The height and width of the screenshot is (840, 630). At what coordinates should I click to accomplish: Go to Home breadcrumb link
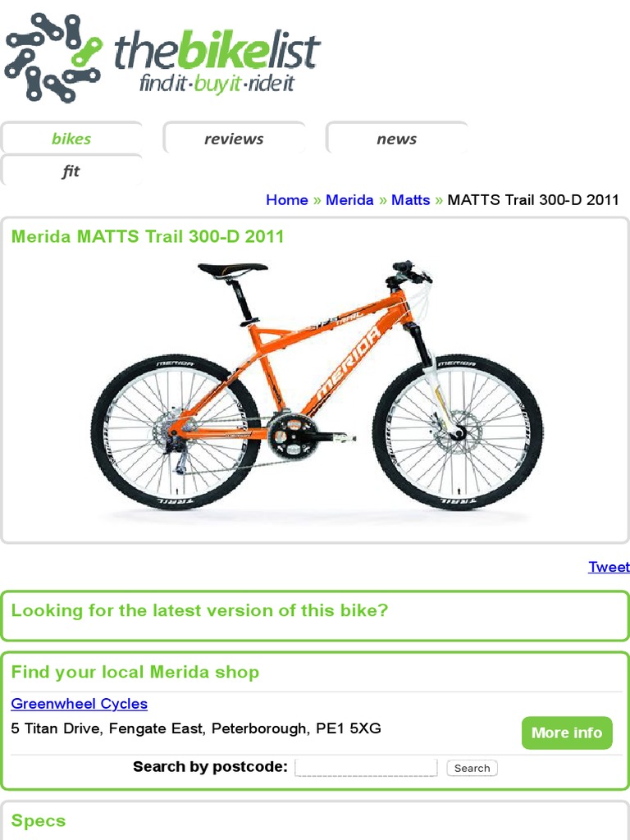[x=287, y=200]
